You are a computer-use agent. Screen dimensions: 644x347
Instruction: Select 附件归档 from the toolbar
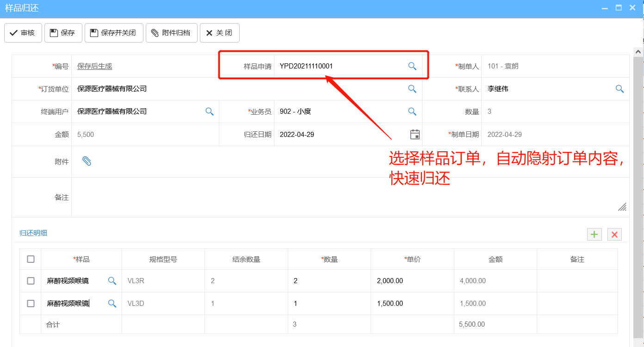tap(171, 32)
